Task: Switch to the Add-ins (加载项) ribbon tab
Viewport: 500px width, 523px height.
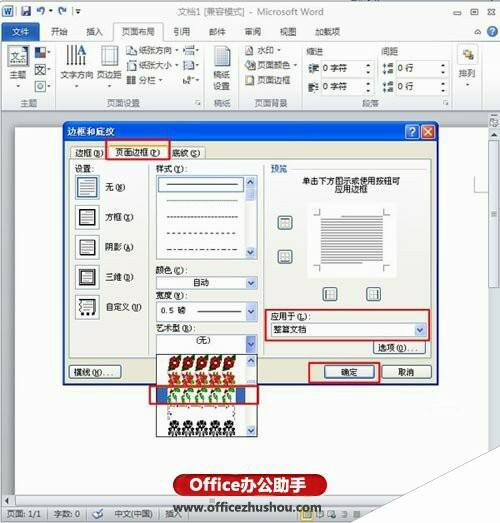Action: [x=327, y=32]
